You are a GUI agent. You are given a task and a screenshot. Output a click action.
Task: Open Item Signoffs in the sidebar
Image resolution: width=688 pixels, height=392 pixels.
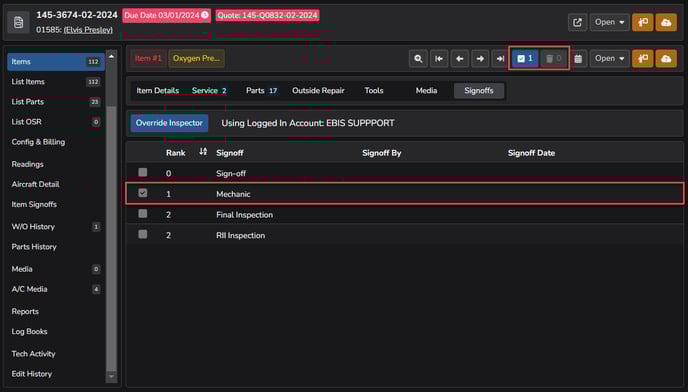pos(56,204)
